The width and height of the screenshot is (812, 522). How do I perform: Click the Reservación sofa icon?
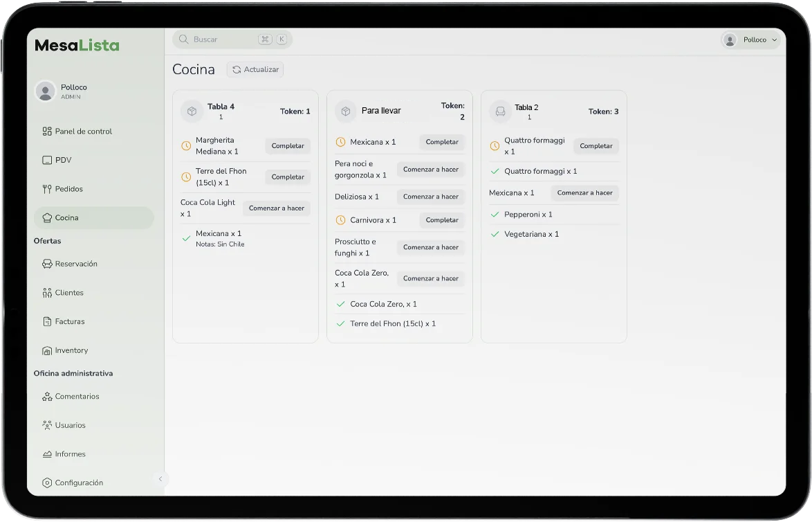point(47,264)
